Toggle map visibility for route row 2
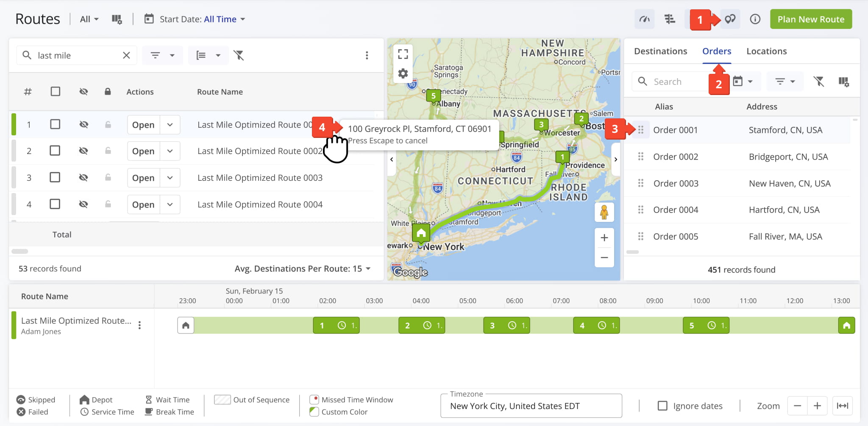Image resolution: width=868 pixels, height=426 pixels. pos(83,151)
